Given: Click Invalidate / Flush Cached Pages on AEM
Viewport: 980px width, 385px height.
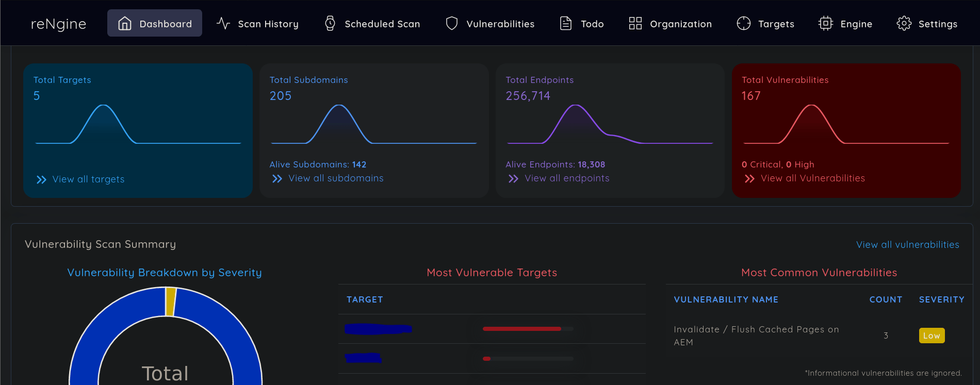Looking at the screenshot, I should 757,336.
